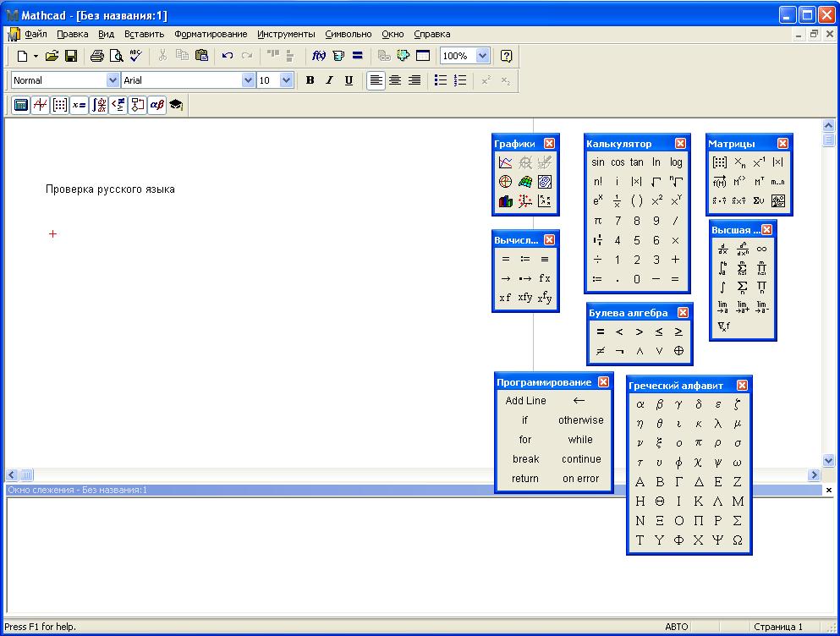Insert letter α from the Греческий алфавит palette
The height and width of the screenshot is (636, 840).
click(x=640, y=403)
